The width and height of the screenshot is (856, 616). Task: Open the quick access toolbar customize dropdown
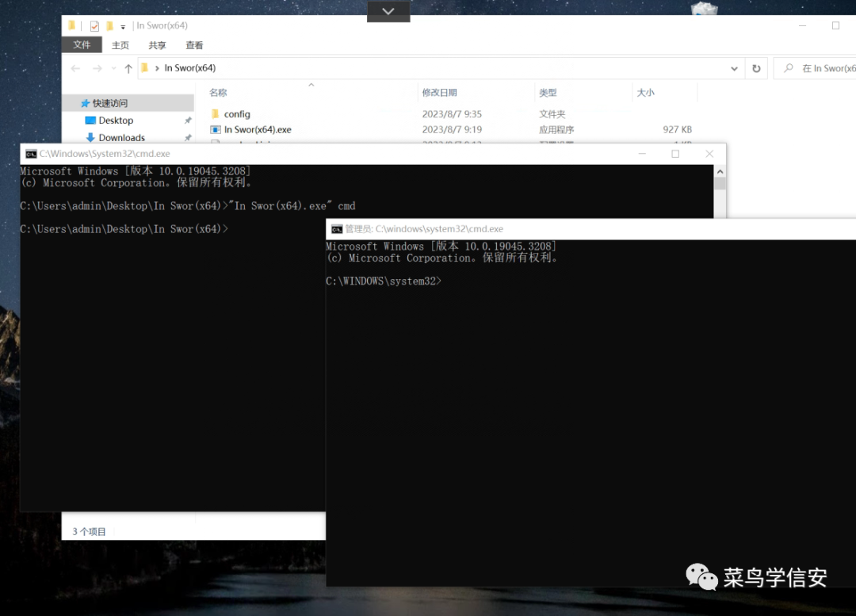(x=123, y=26)
